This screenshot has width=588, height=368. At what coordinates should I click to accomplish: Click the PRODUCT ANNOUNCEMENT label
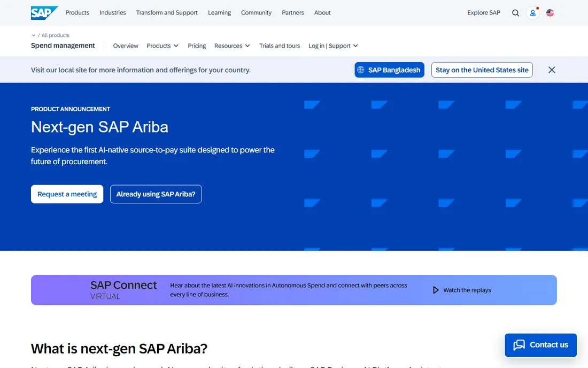[71, 109]
